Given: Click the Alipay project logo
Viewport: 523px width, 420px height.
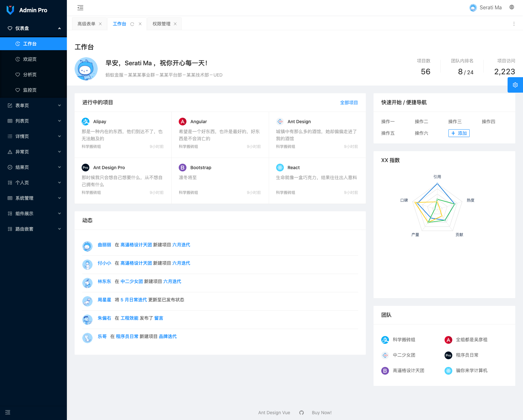Looking at the screenshot, I should [86, 122].
